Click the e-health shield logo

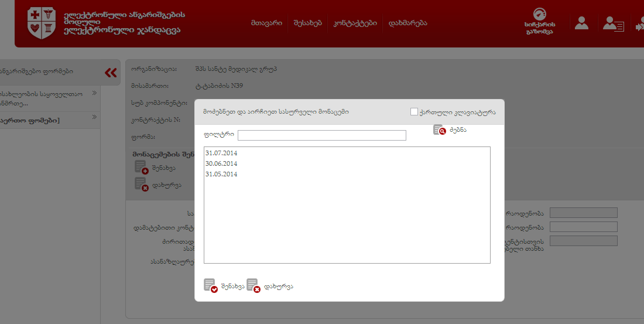(42, 23)
